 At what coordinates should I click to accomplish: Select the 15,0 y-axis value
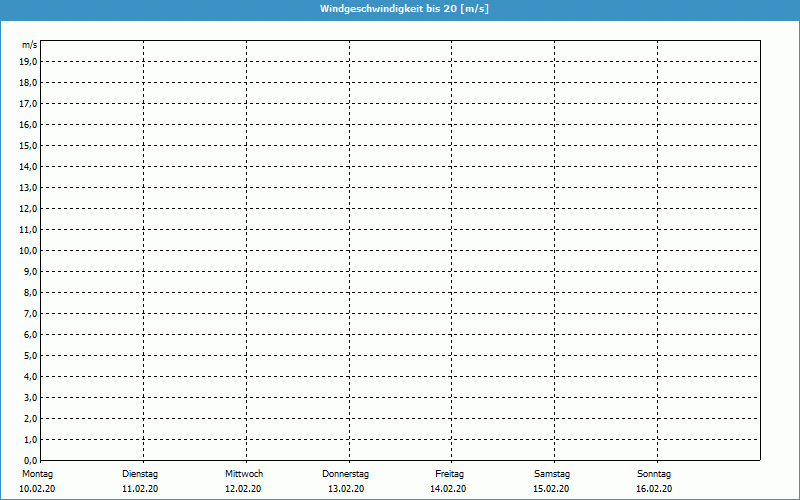tap(28, 145)
